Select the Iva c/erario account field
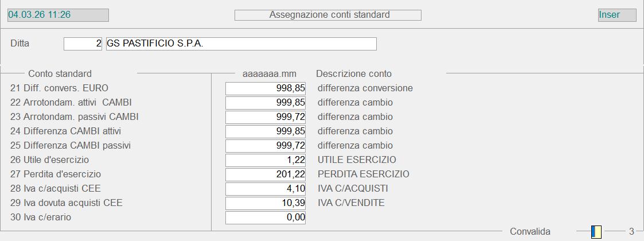The image size is (644, 241). pos(266,217)
